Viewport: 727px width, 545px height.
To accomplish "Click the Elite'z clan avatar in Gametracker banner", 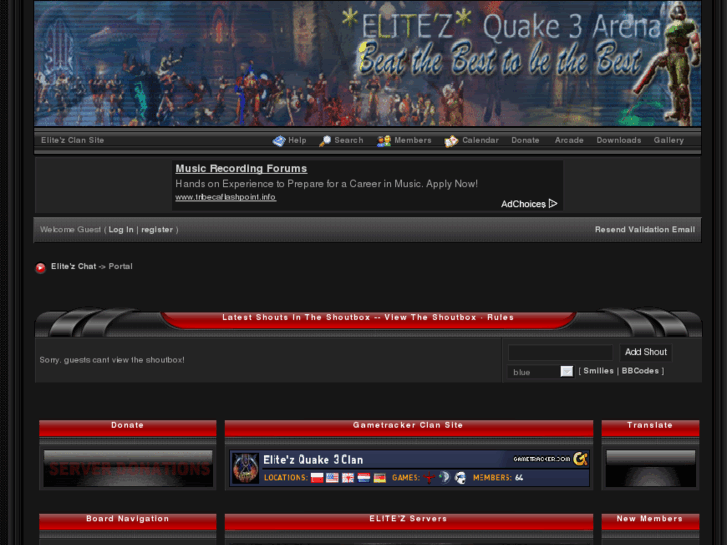I will (x=245, y=468).
